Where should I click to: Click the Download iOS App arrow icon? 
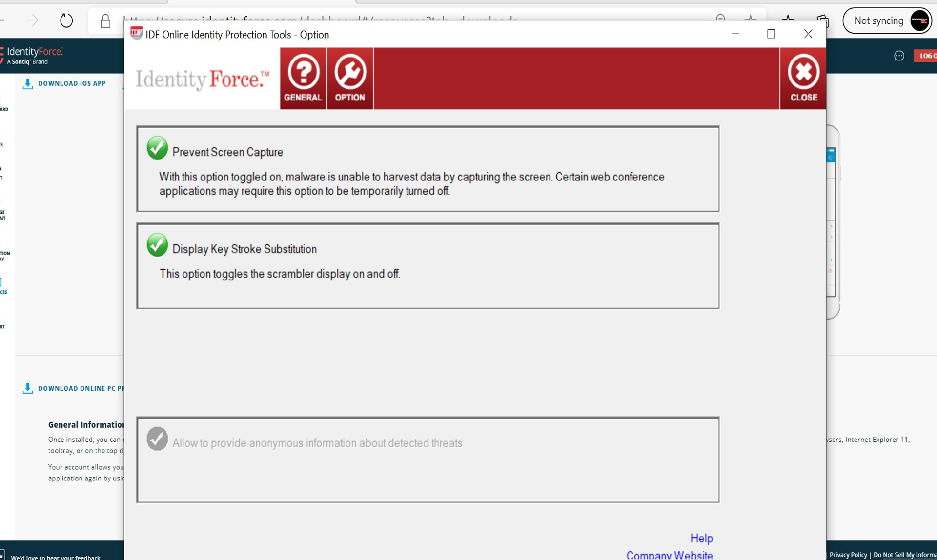click(28, 84)
